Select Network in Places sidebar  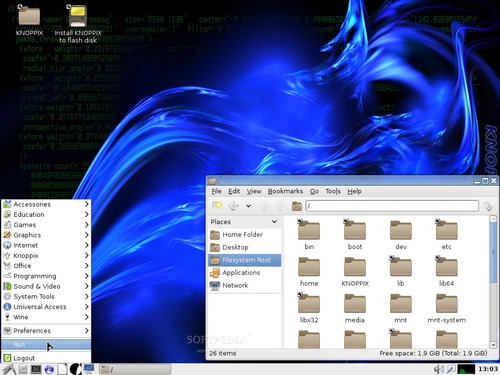[245, 285]
